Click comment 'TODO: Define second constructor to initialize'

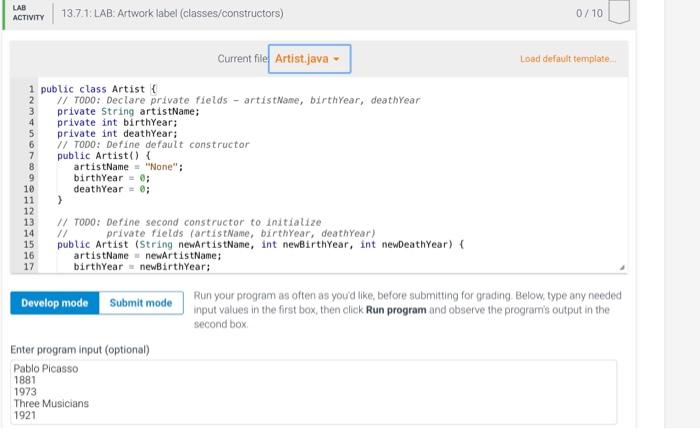189,222
